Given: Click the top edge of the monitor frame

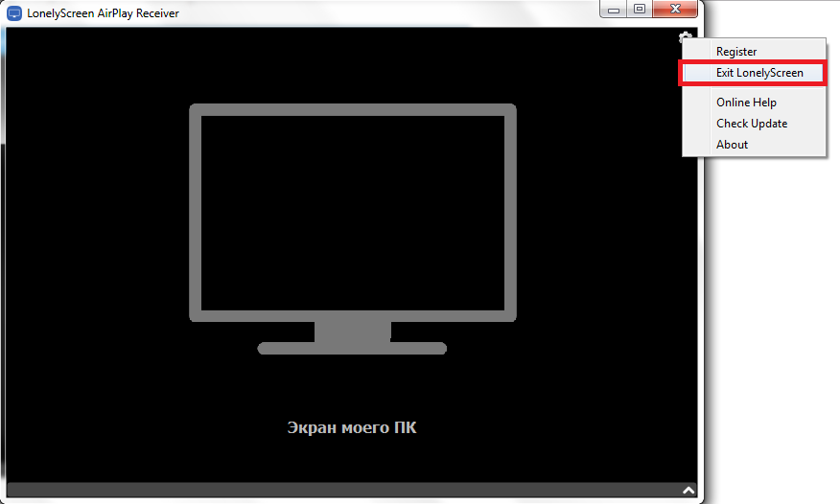Looking at the screenshot, I should pyautogui.click(x=352, y=110).
